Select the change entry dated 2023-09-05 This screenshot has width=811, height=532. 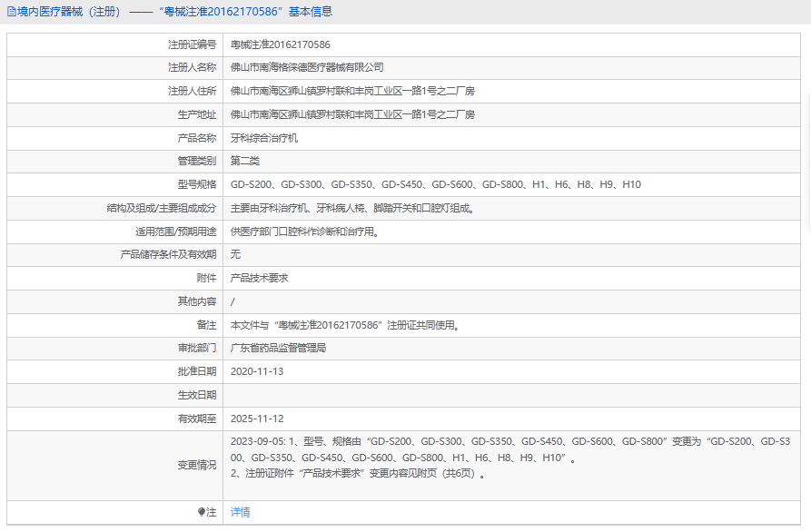coord(510,449)
